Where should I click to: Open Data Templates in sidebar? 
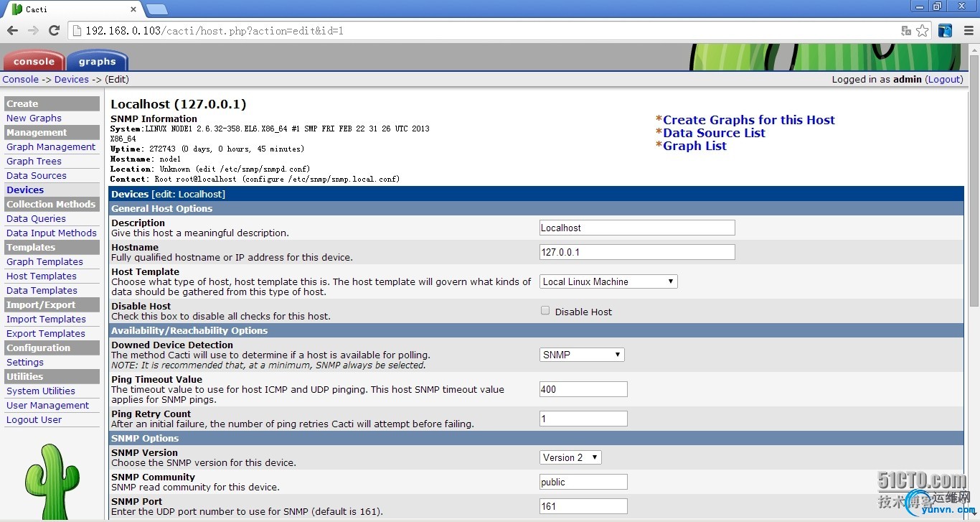42,290
